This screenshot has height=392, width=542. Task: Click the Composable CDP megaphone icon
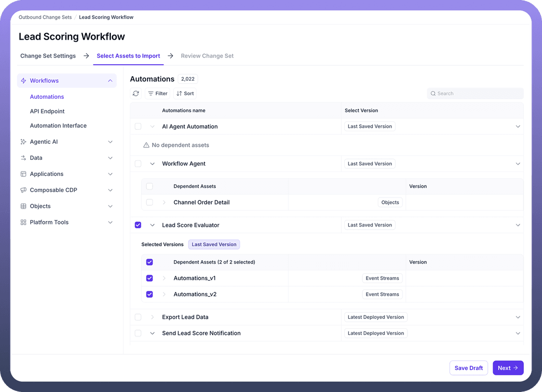pos(23,190)
